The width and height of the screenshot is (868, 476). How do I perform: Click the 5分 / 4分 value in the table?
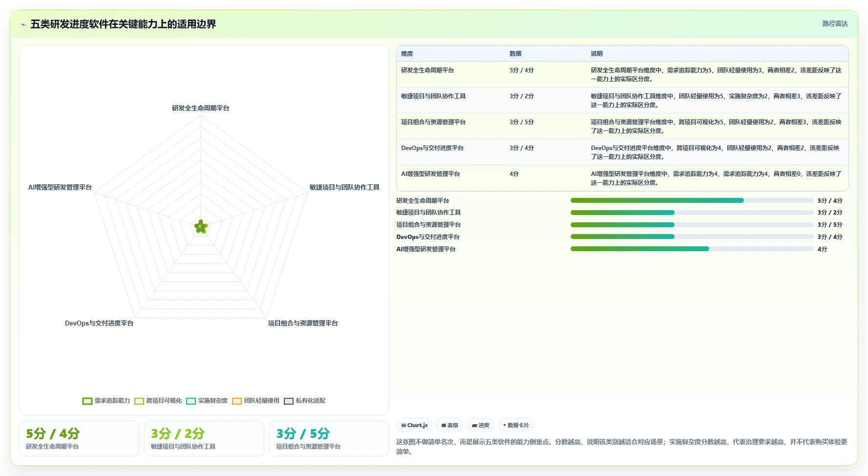(x=522, y=70)
